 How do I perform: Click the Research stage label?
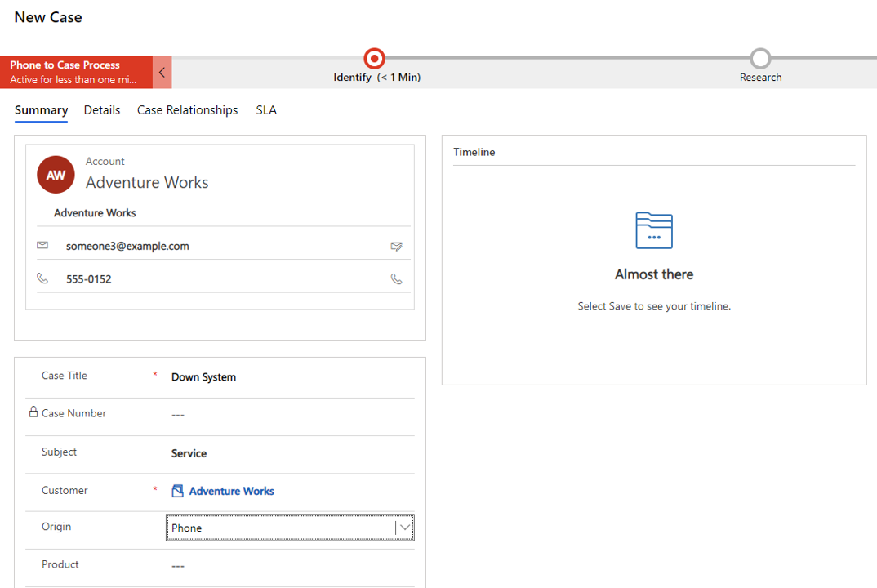(761, 78)
